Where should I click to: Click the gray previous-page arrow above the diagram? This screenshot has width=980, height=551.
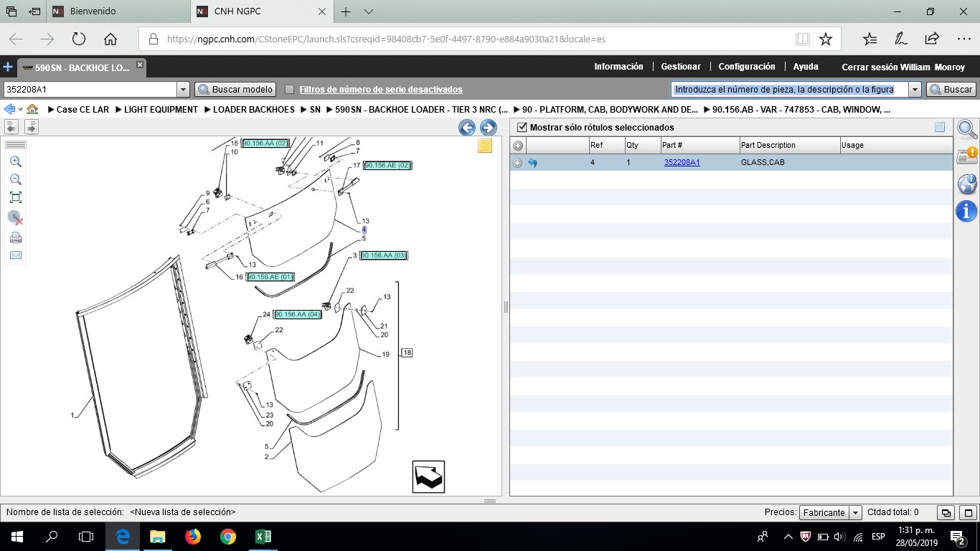11,127
